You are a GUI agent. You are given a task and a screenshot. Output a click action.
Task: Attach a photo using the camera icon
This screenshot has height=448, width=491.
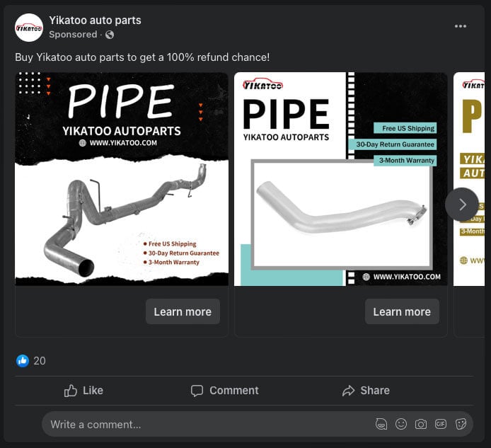coord(421,424)
